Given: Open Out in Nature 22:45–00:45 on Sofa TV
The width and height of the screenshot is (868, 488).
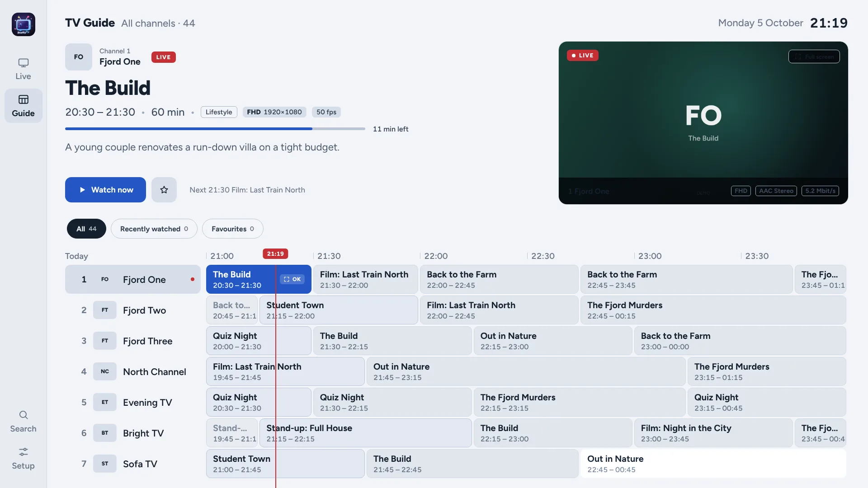Looking at the screenshot, I should pyautogui.click(x=713, y=464).
